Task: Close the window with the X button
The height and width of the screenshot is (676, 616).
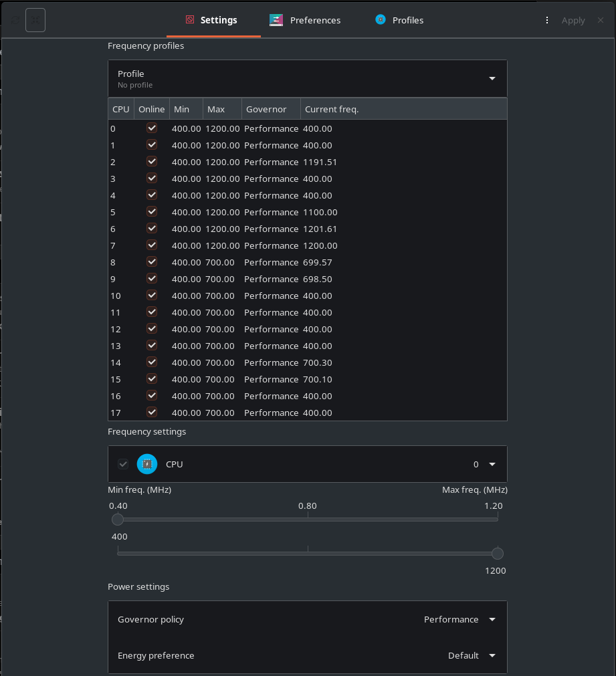Action: [601, 20]
